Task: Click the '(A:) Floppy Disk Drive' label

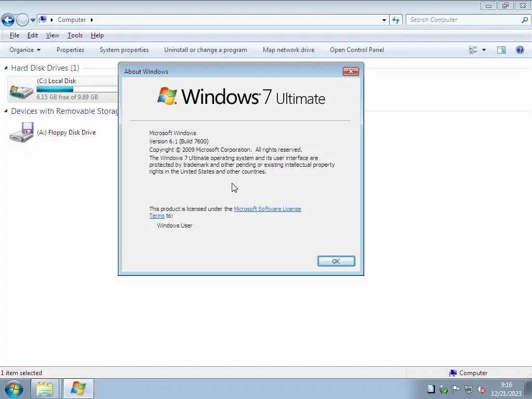Action: tap(66, 132)
